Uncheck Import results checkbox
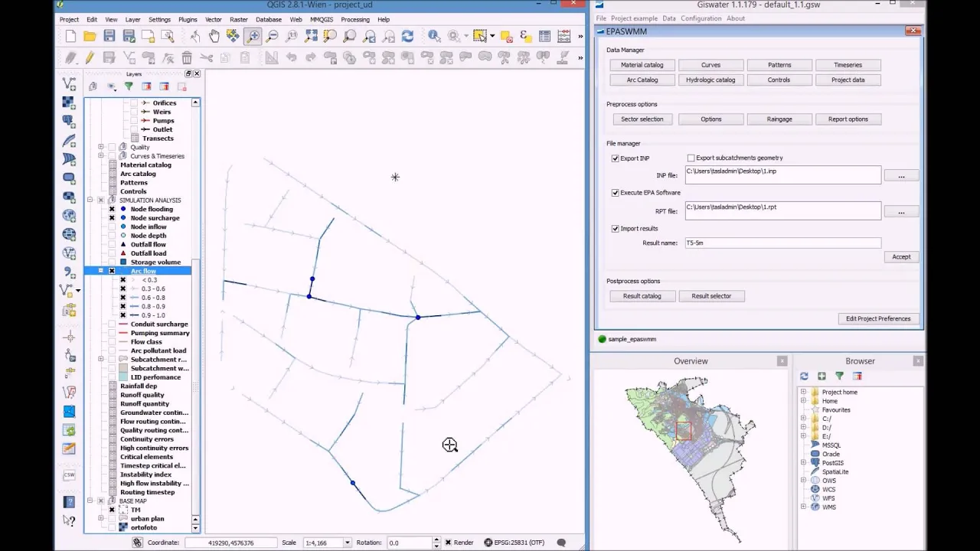This screenshot has width=980, height=551. pyautogui.click(x=615, y=229)
